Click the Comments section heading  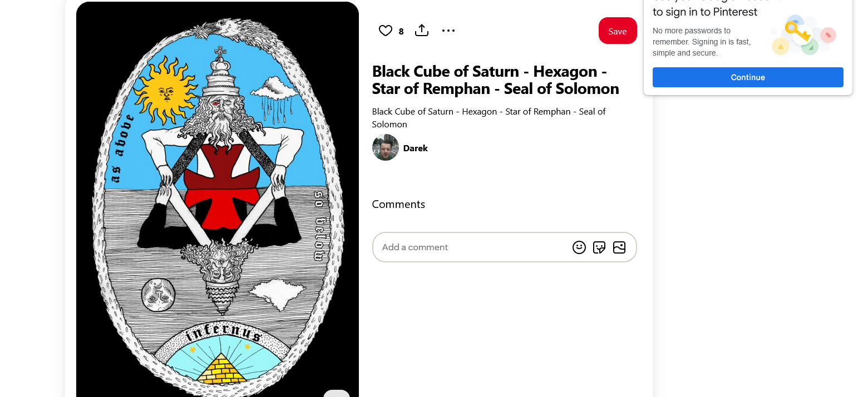pos(398,204)
